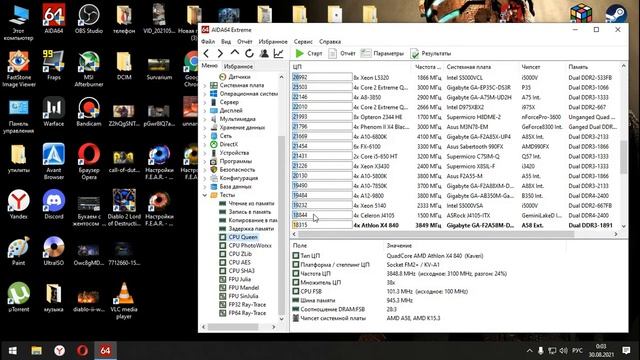Select the 4x Athlon X4 840 result row
This screenshot has width=640, height=360.
[x=454, y=225]
